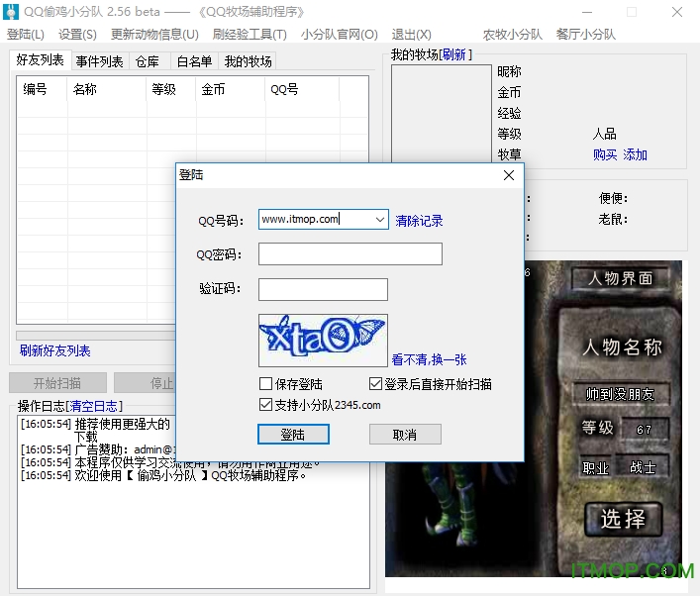This screenshot has width=700, height=596.
Task: Enable the 保存登陆 checkbox
Action: [265, 383]
